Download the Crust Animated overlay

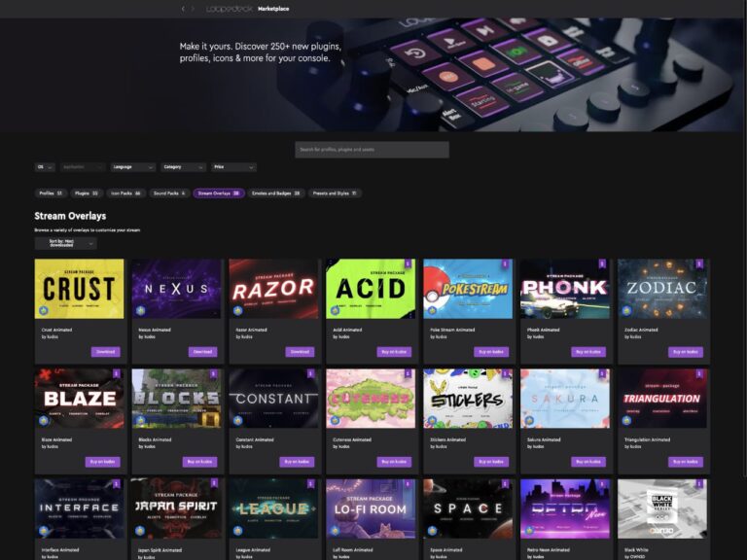click(105, 352)
